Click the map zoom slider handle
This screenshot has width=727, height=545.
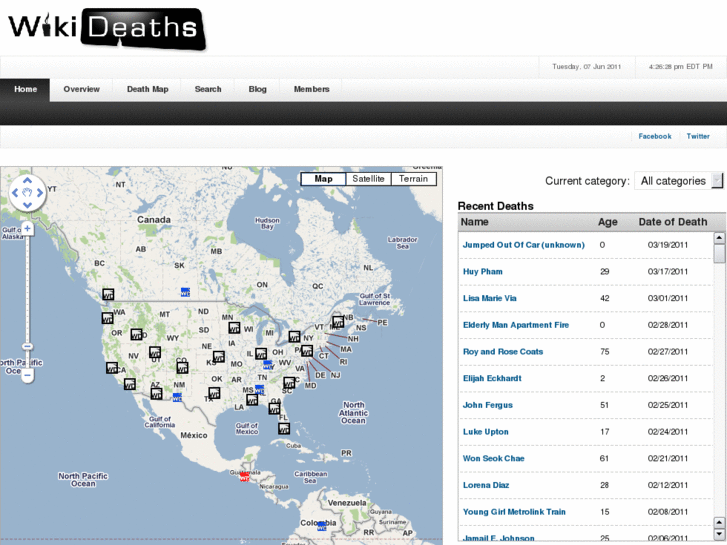tap(27, 346)
